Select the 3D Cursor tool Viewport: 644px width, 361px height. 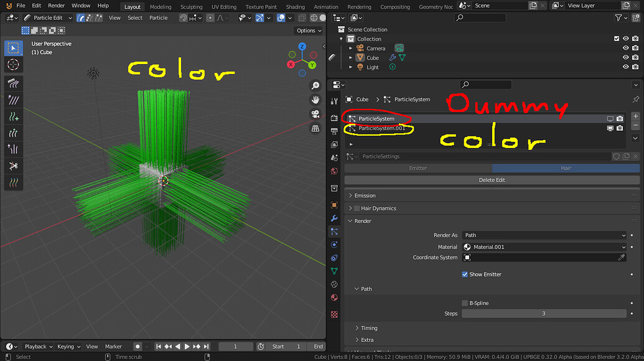pyautogui.click(x=13, y=64)
